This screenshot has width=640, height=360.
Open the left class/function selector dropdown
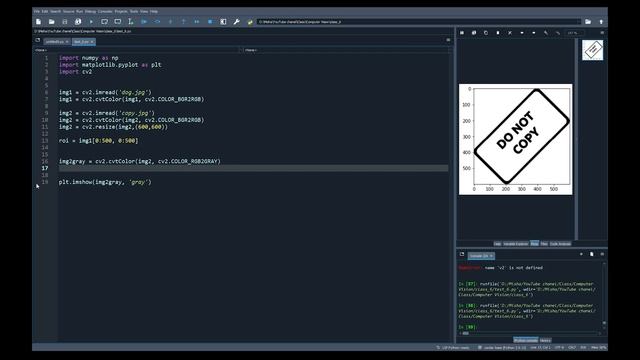pos(138,50)
